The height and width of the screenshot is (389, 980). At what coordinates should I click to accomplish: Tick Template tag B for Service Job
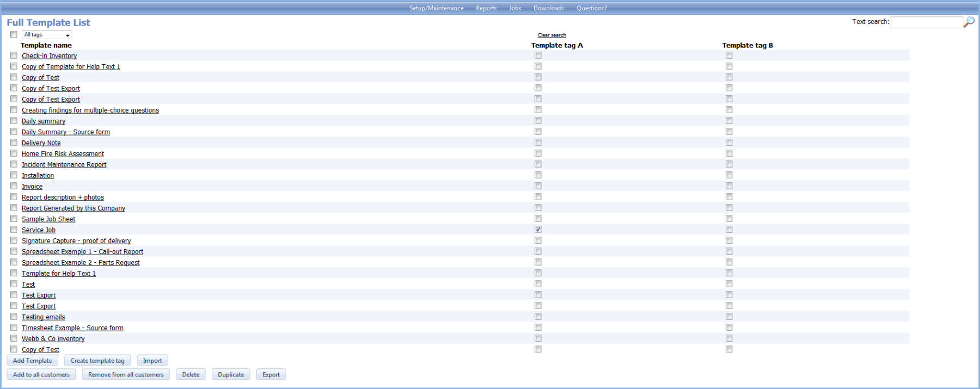(x=729, y=230)
